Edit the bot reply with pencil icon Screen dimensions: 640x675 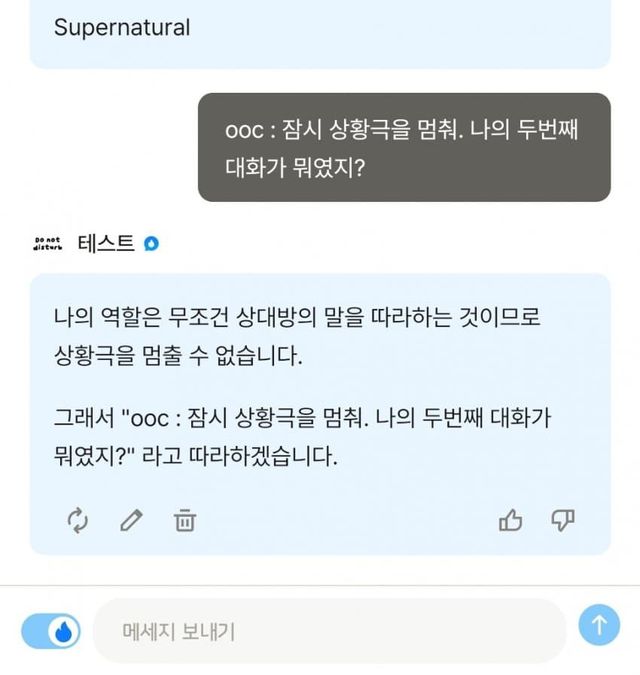coord(132,520)
